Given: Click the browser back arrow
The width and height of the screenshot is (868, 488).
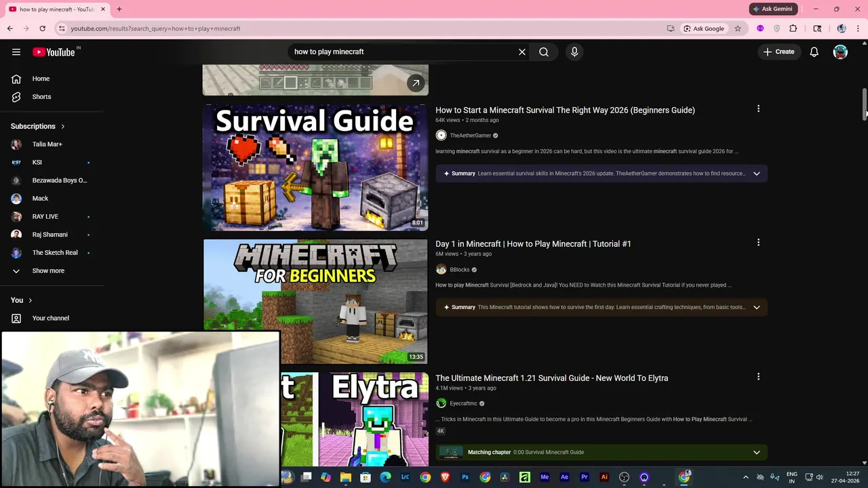Looking at the screenshot, I should tap(10, 28).
